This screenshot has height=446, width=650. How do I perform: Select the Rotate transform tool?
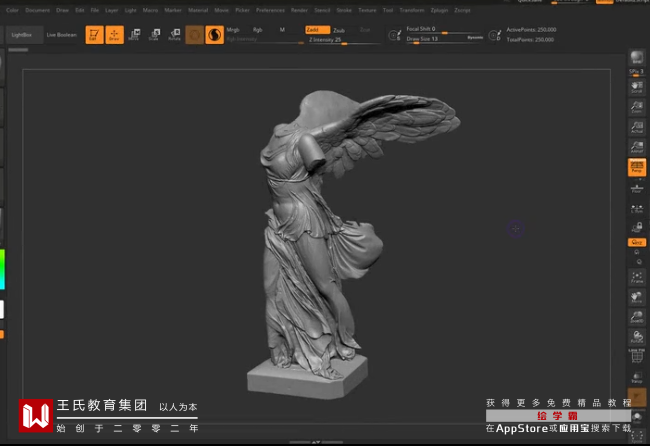click(175, 34)
